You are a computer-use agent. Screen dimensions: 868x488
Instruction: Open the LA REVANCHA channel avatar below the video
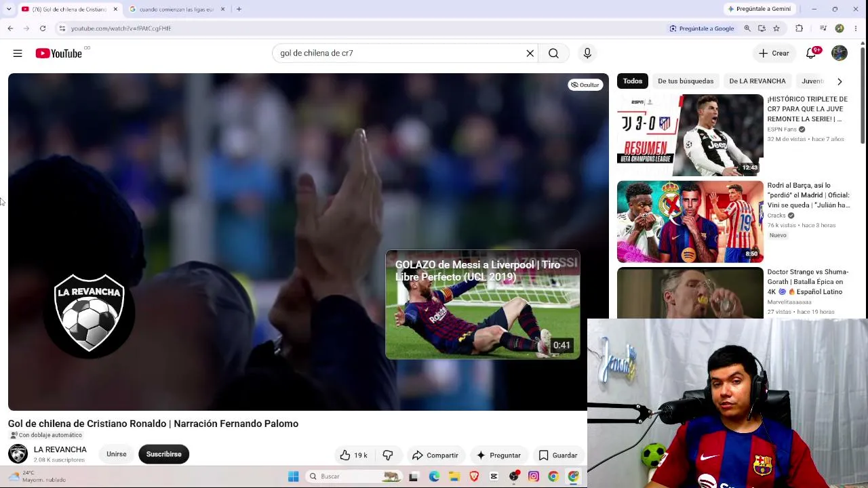pos(18,454)
